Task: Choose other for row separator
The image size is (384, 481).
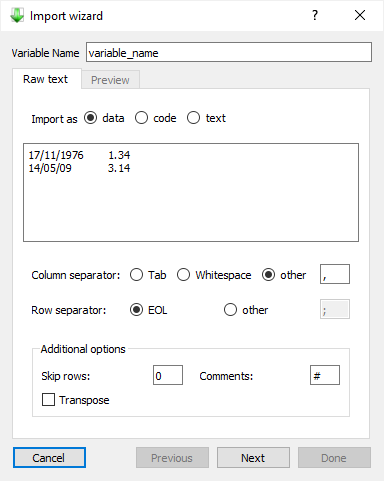Action: coord(230,310)
